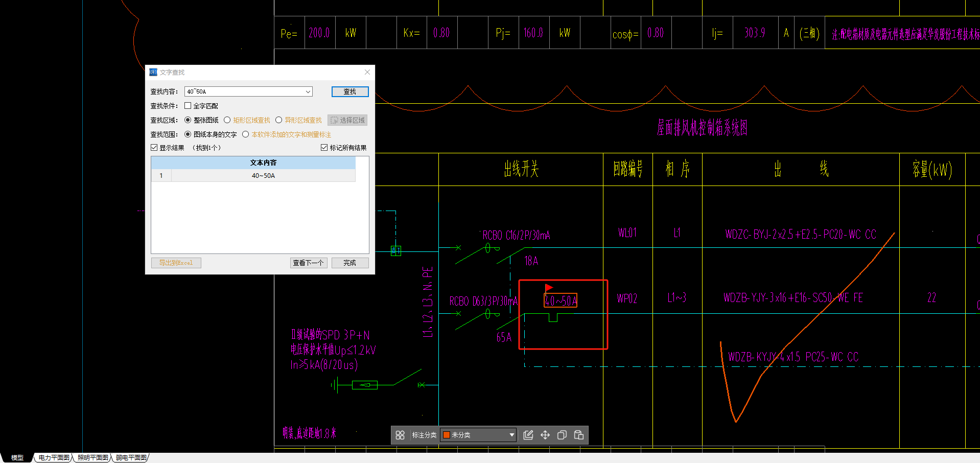Click the 导出到Excel button

[x=176, y=263]
